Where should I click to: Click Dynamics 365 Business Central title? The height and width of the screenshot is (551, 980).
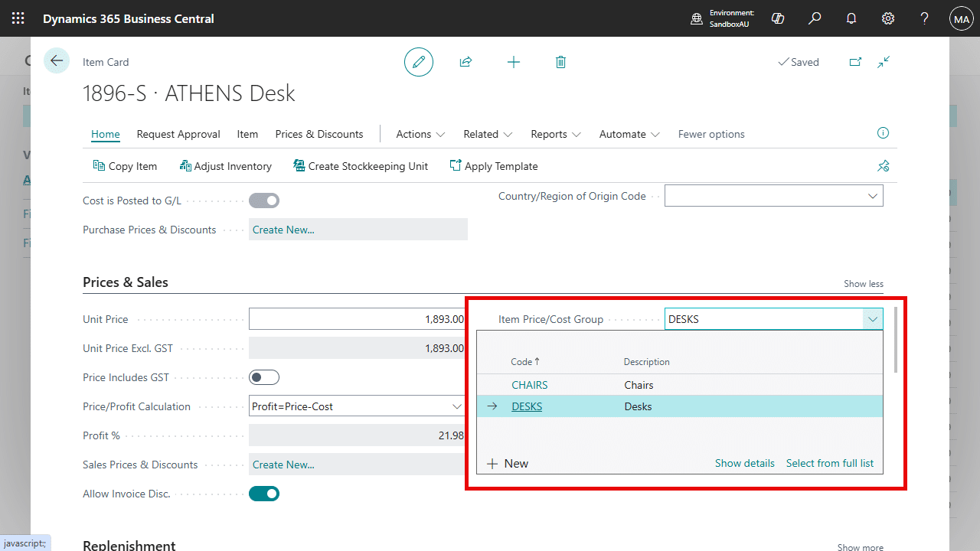click(x=129, y=18)
